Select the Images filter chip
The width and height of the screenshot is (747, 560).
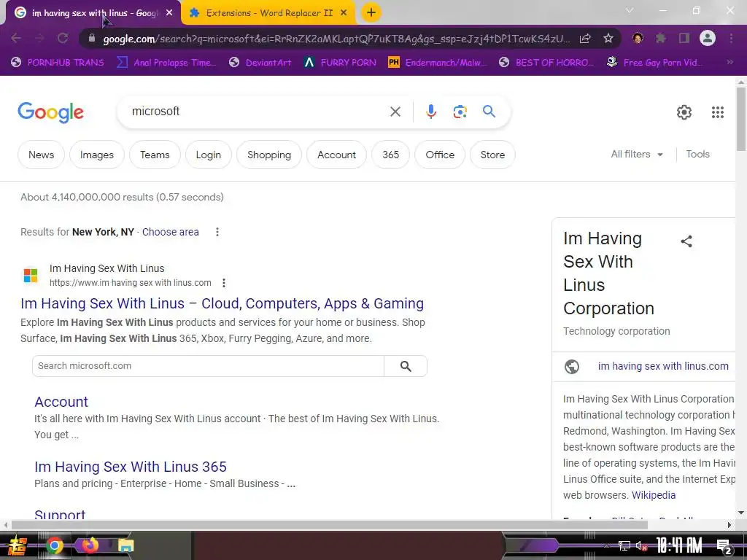97,155
